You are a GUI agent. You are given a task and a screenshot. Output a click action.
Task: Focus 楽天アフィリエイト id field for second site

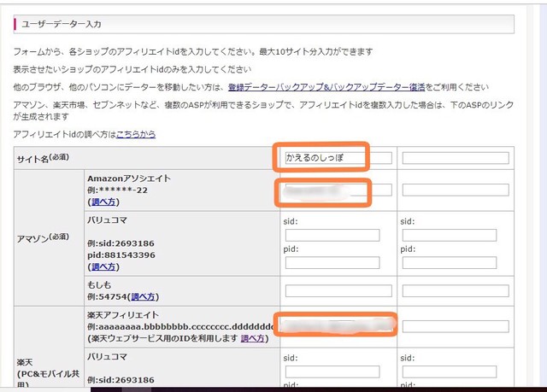(456, 326)
